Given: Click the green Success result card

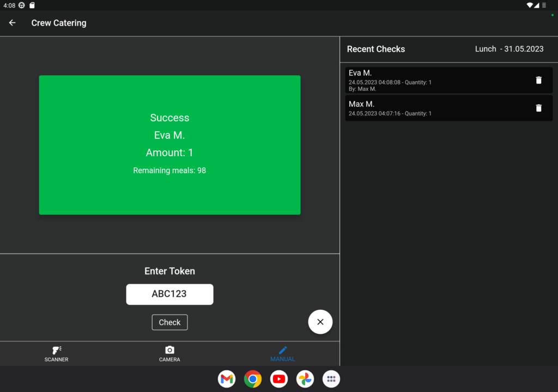Looking at the screenshot, I should [x=170, y=145].
